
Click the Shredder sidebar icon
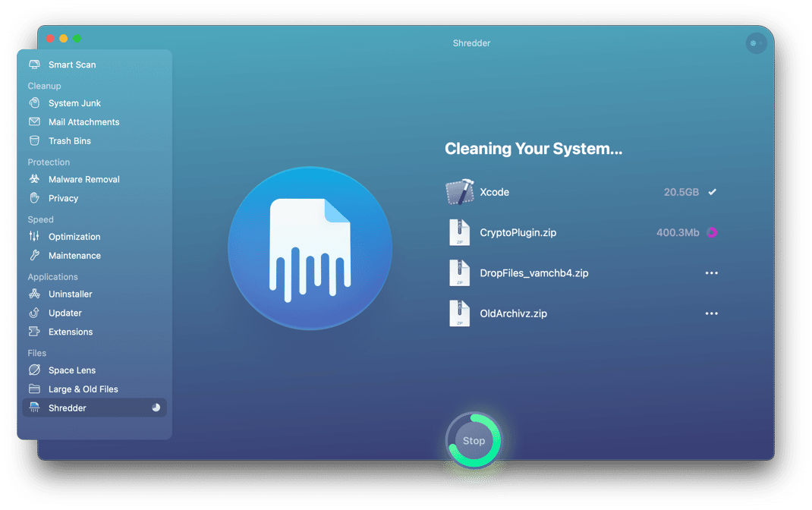[x=34, y=408]
